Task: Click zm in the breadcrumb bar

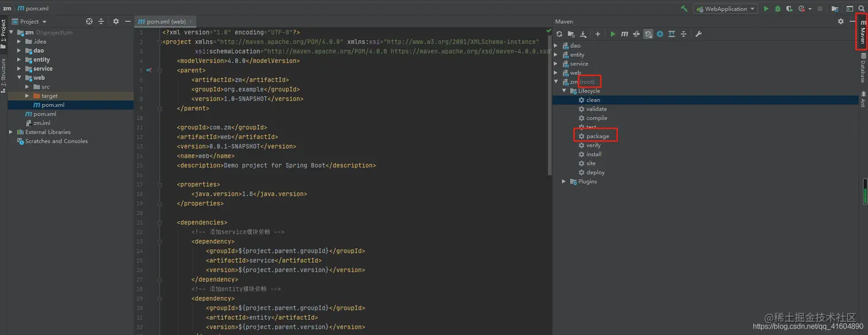Action: coord(7,9)
